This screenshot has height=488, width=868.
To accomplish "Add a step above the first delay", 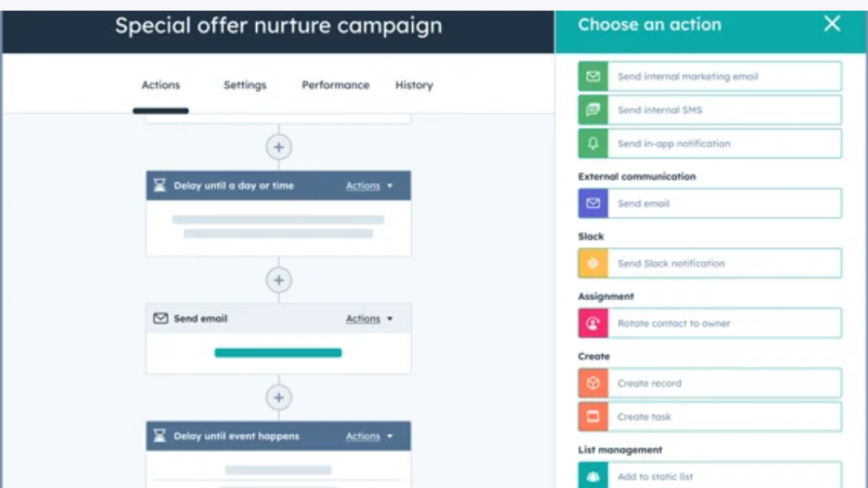I will pos(279,147).
